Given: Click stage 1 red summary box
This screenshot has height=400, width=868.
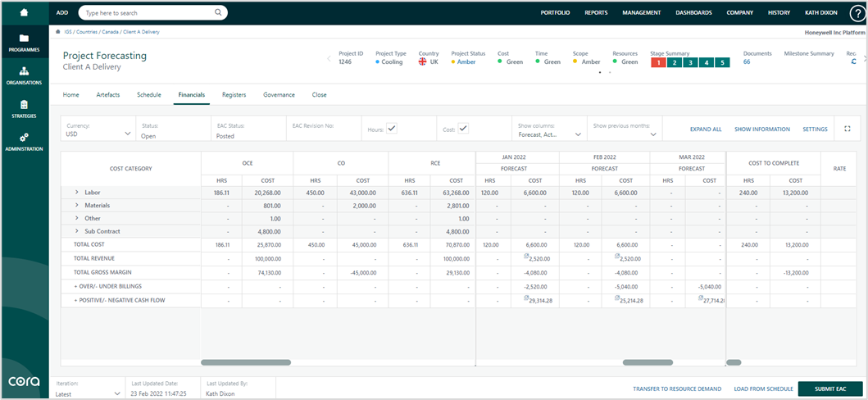Looking at the screenshot, I should tap(657, 62).
